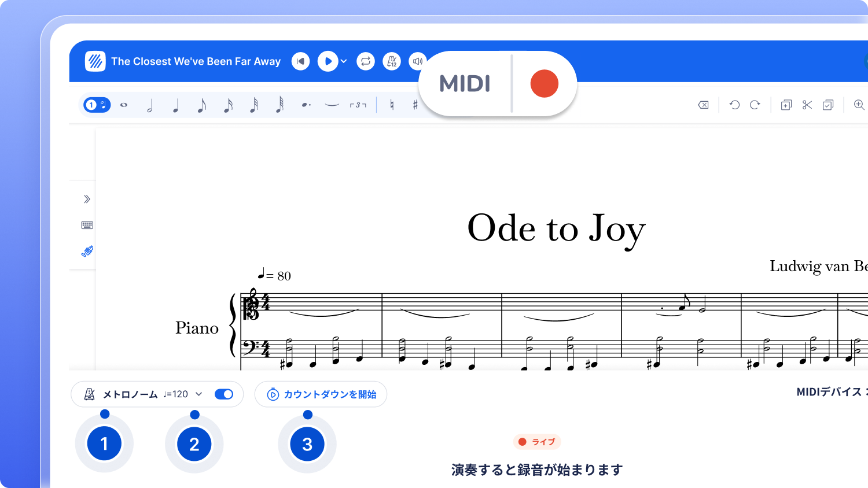Open the metronome tempo dropdown
Image resolution: width=868 pixels, height=488 pixels.
[x=183, y=394]
